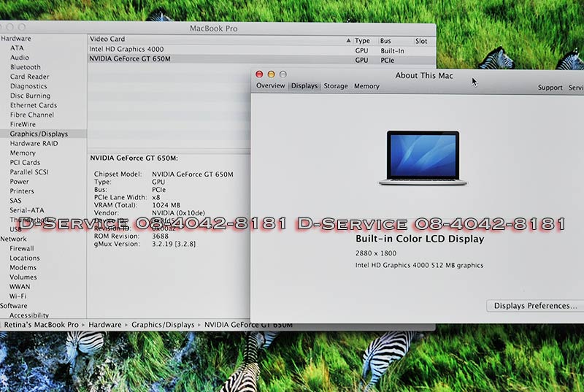Sort list by Bus column

tap(385, 41)
